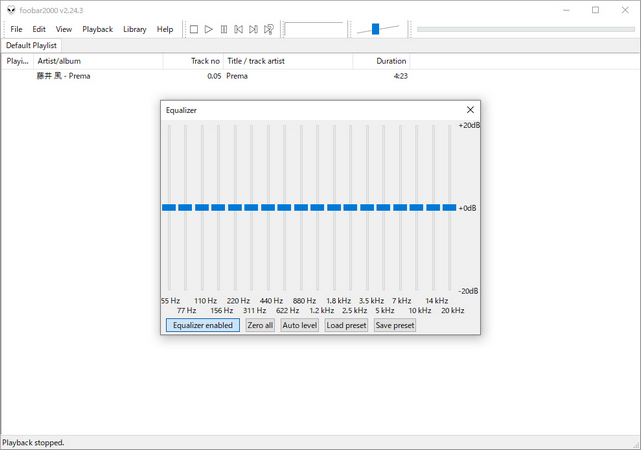The height and width of the screenshot is (450, 641).
Task: Click the 5 kHz equalizer slider
Action: [x=383, y=208]
